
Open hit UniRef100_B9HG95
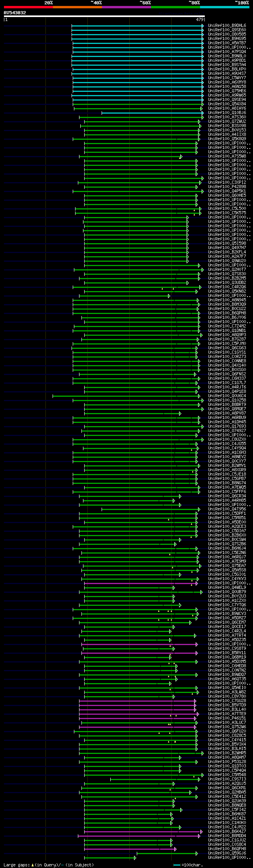click(227, 38)
